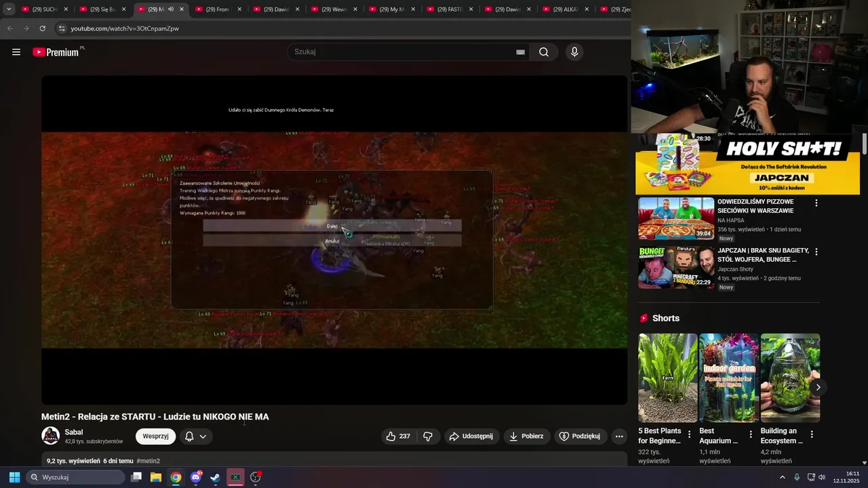Click the system tray volume icon
The height and width of the screenshot is (488, 868).
pos(822,477)
